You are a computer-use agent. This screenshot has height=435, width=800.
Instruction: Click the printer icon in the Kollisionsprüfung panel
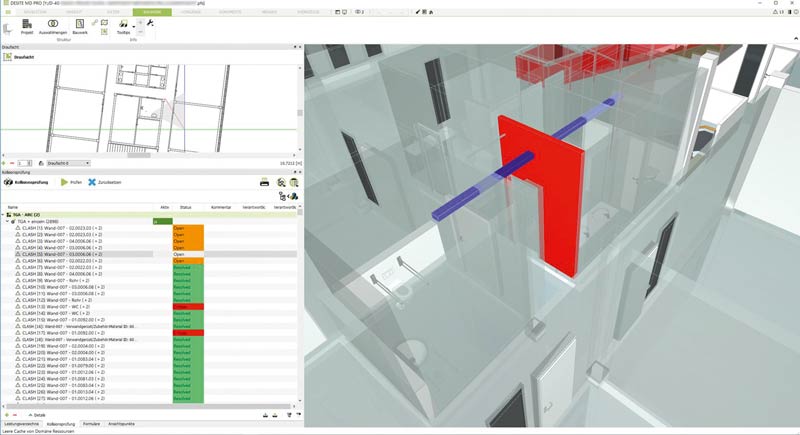(x=264, y=182)
